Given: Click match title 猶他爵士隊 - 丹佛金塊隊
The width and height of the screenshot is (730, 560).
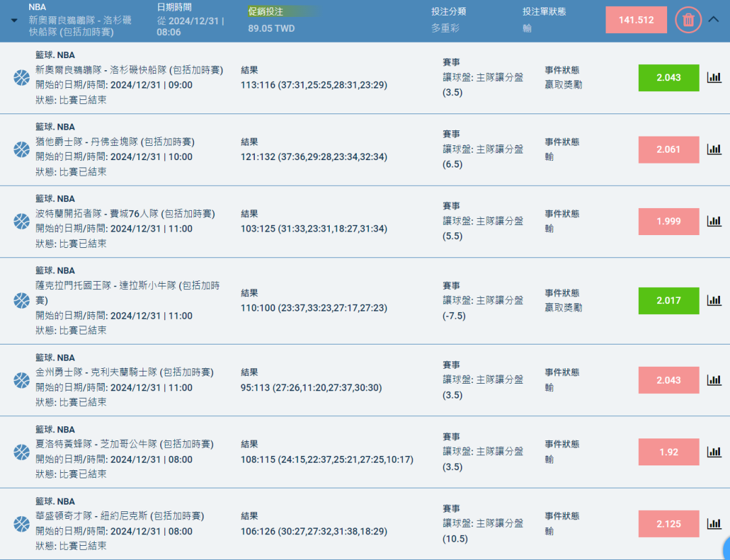Looking at the screenshot, I should [x=115, y=142].
